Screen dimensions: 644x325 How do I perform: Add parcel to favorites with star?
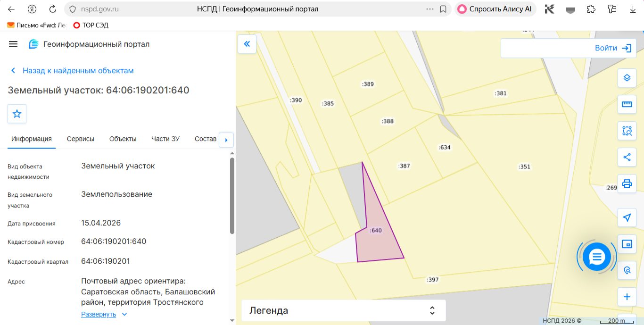coord(17,114)
